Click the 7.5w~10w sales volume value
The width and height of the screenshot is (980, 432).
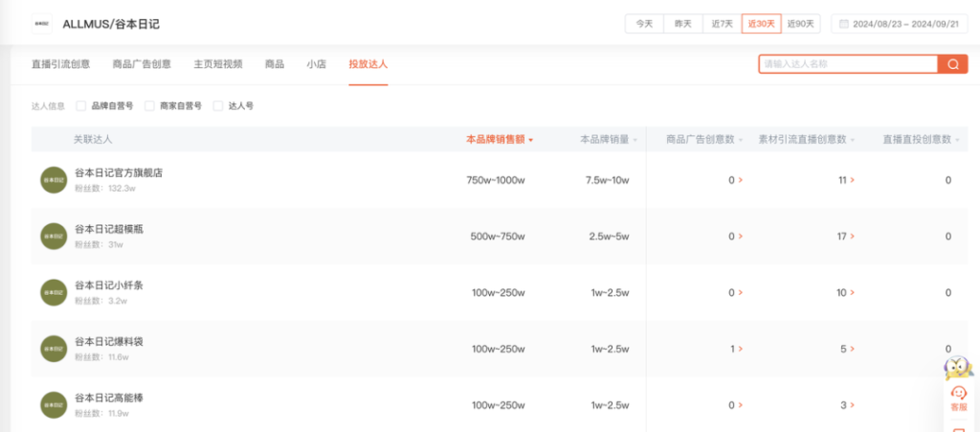point(607,180)
